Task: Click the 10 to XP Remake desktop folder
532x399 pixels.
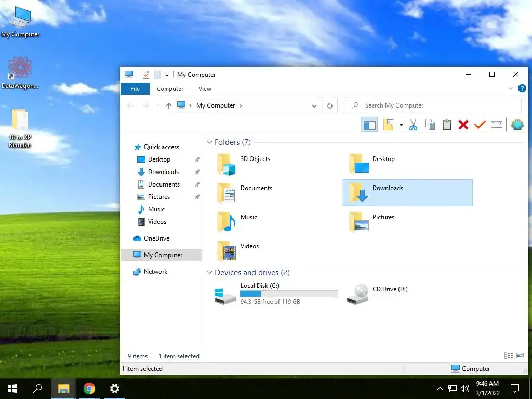Action: point(20,128)
